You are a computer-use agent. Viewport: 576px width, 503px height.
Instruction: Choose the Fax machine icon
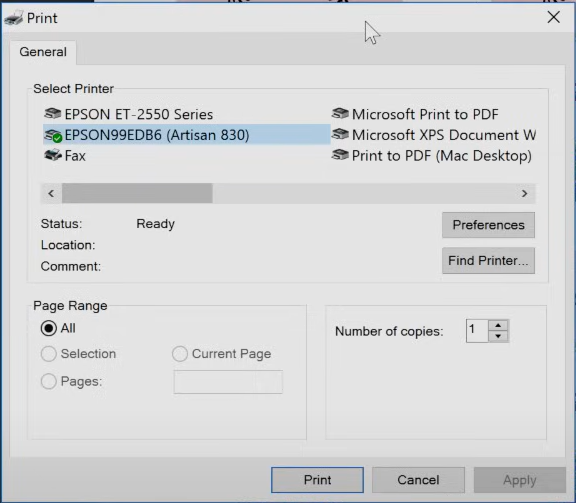[x=53, y=155]
